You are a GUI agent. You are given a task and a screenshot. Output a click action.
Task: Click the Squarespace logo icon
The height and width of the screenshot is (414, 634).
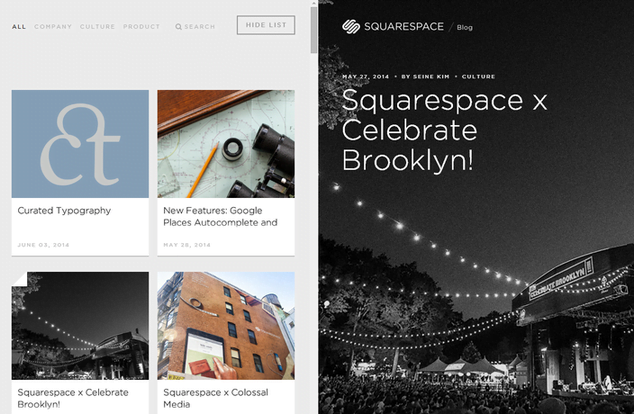pyautogui.click(x=351, y=27)
